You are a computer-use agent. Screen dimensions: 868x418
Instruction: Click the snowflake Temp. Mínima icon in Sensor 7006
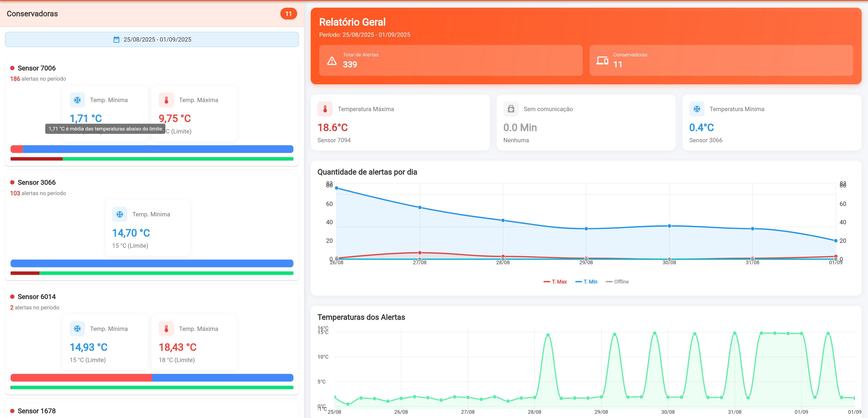point(77,100)
